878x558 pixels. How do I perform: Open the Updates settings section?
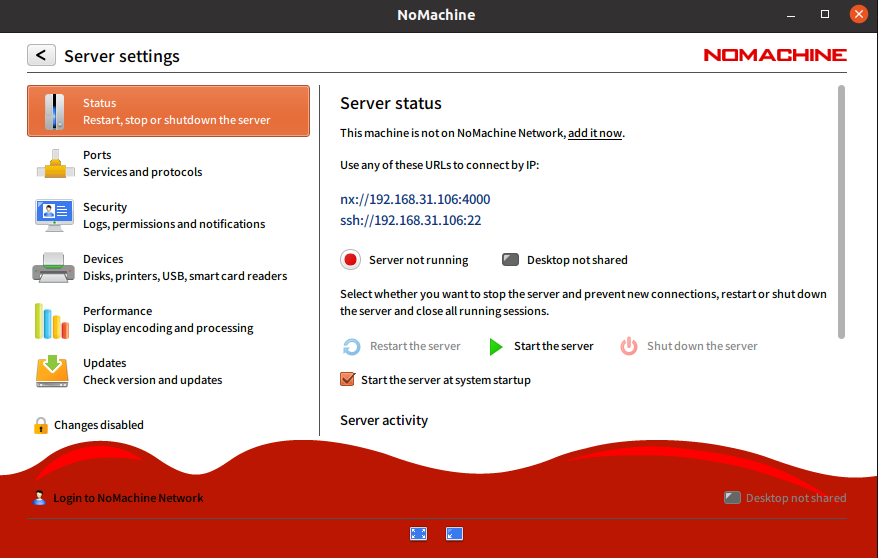168,372
